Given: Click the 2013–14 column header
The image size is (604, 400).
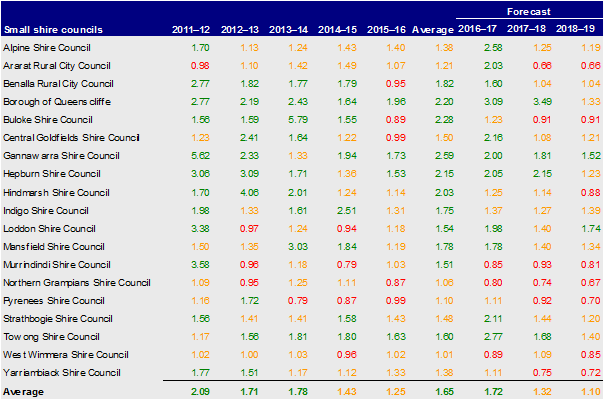Looking at the screenshot, I should point(289,30).
